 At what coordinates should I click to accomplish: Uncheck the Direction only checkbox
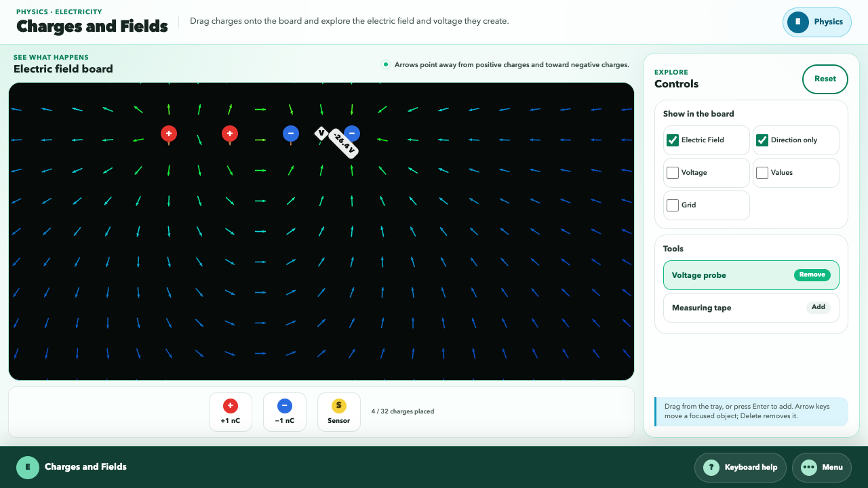click(x=762, y=140)
